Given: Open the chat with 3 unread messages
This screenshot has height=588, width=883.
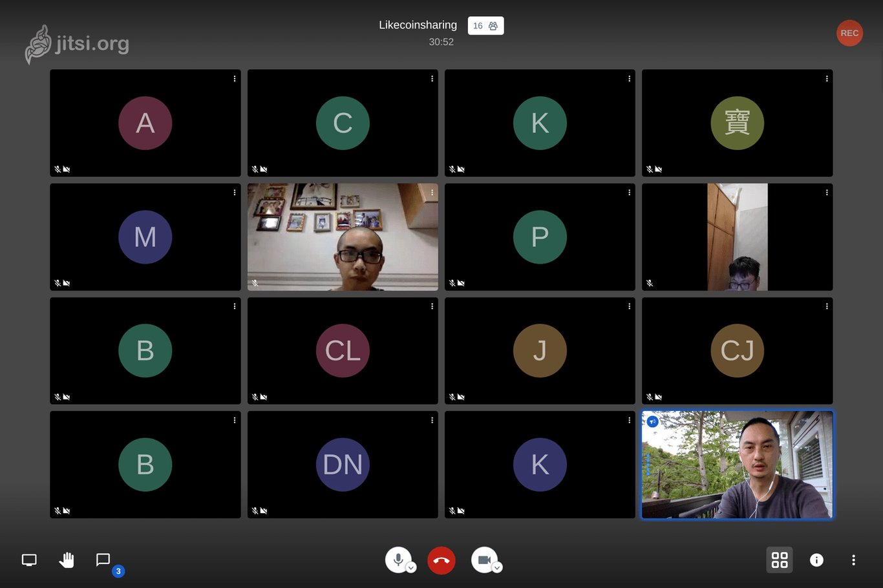Looking at the screenshot, I should pos(103,560).
